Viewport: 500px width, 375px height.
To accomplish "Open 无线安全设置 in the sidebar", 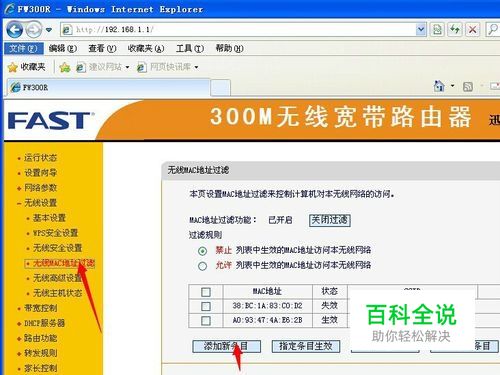I will pos(57,248).
